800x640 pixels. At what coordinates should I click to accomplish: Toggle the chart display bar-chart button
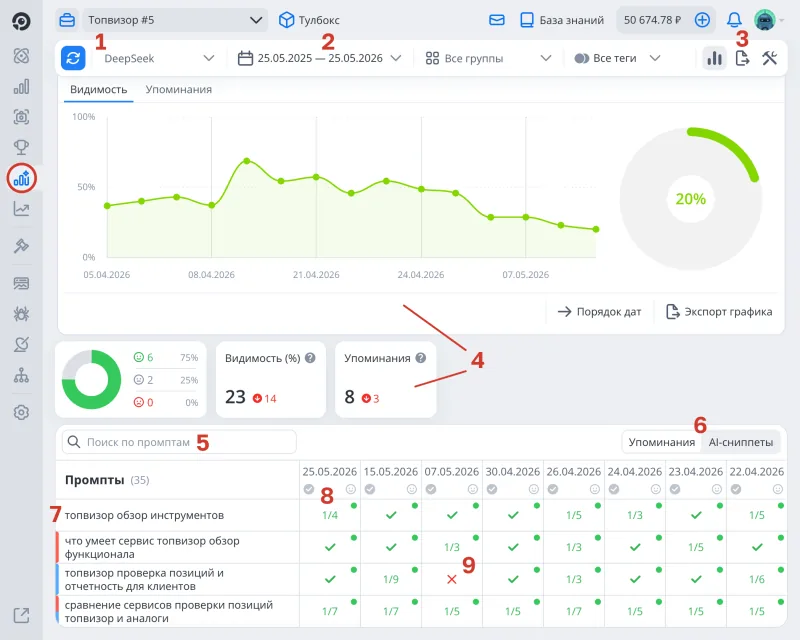coord(714,58)
